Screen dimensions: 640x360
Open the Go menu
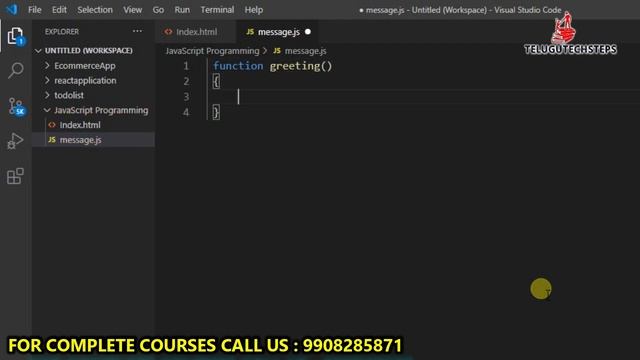pos(158,9)
